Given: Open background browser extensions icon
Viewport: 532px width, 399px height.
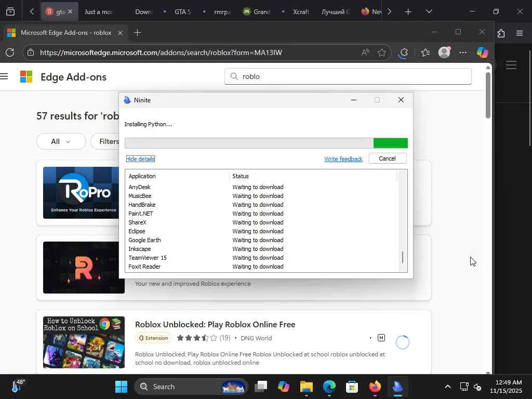Looking at the screenshot, I should click(501, 33).
